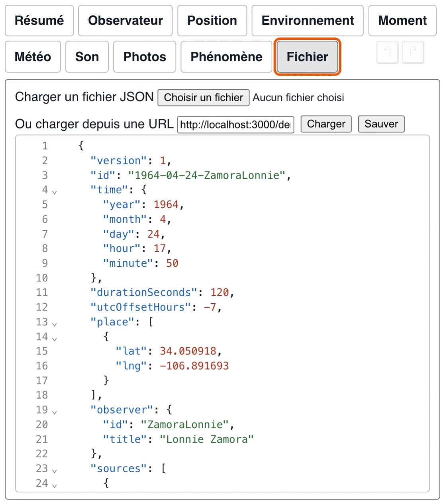The width and height of the screenshot is (445, 504).
Task: Click the 'Ou charger depuis une URL' label
Action: point(94,124)
